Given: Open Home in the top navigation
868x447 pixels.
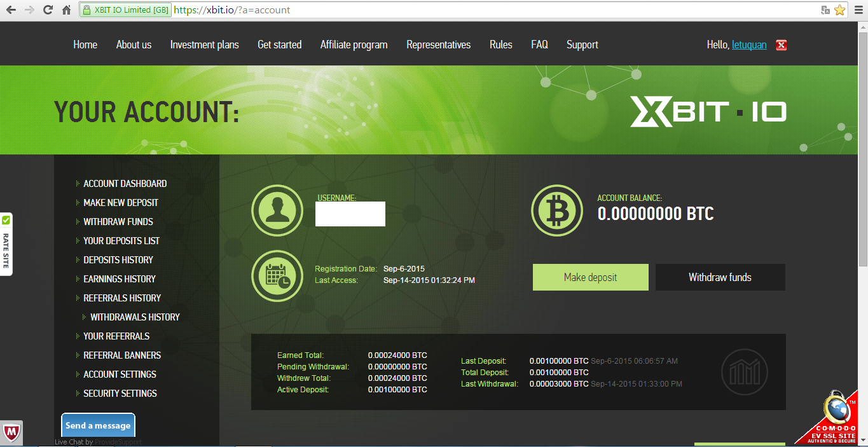Looking at the screenshot, I should click(x=85, y=45).
